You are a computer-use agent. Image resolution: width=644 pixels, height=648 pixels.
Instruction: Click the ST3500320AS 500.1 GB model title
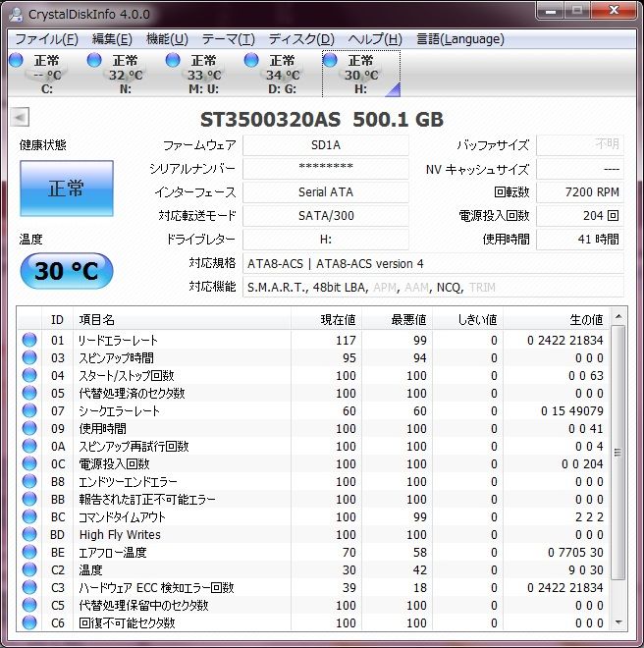pyautogui.click(x=322, y=120)
